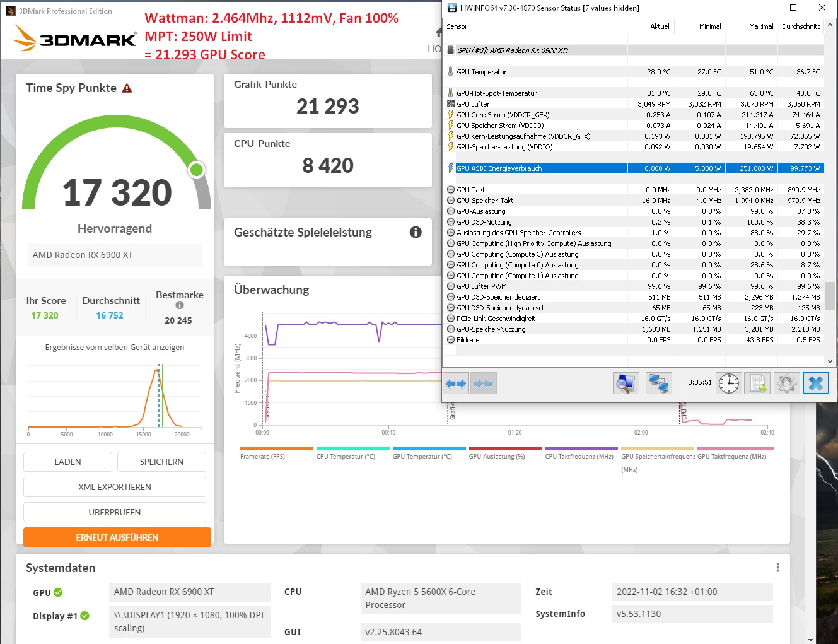Toggle CPU-Temperatur green legend swatch
This screenshot has width=838, height=644.
[x=352, y=448]
